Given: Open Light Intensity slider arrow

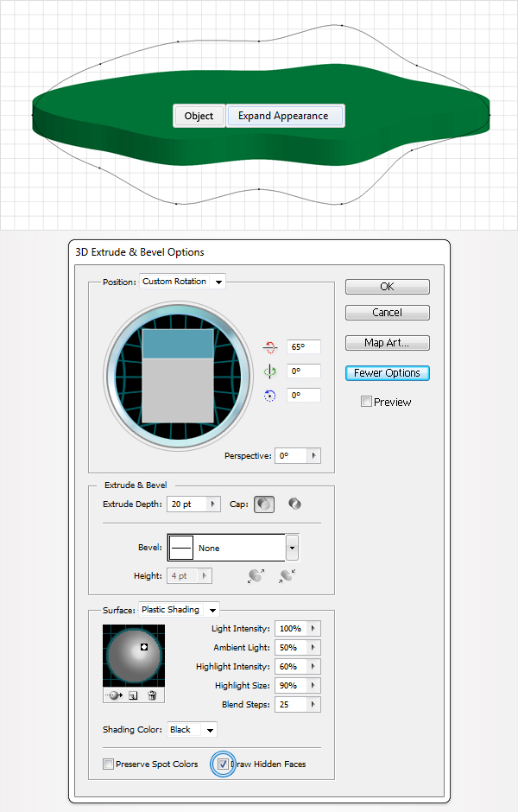Looking at the screenshot, I should click(313, 628).
